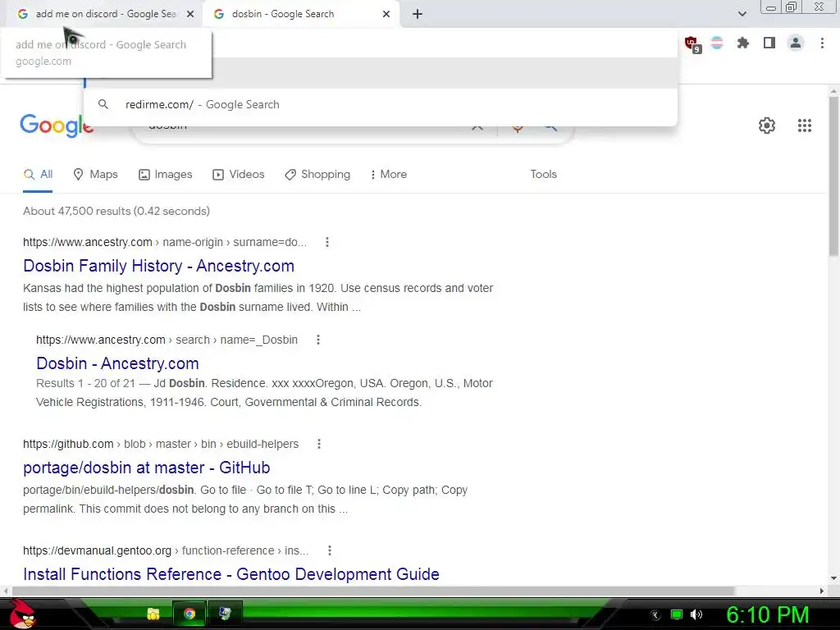Open the Angry Birds start button
Image resolution: width=840 pixels, height=630 pixels.
21,614
